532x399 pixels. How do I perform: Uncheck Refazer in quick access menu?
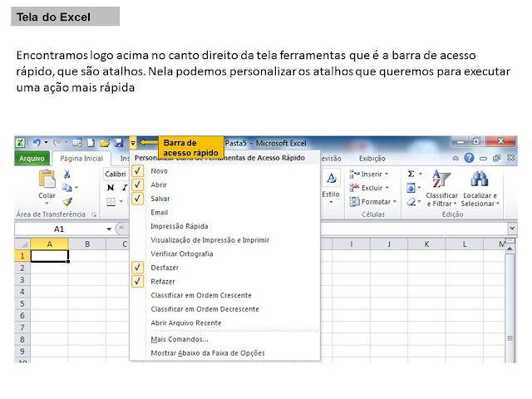[x=137, y=281]
